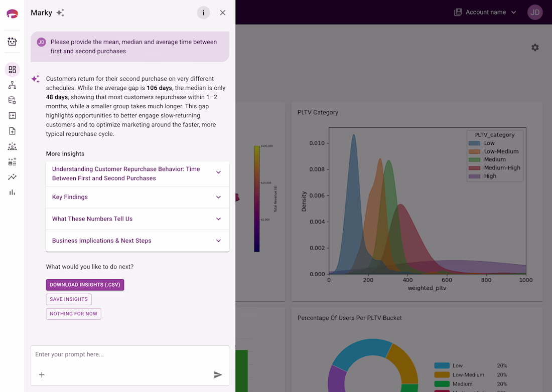Screen dimensions: 552x392
Task: Click the plus attachment icon in prompt box
Action: [42, 375]
